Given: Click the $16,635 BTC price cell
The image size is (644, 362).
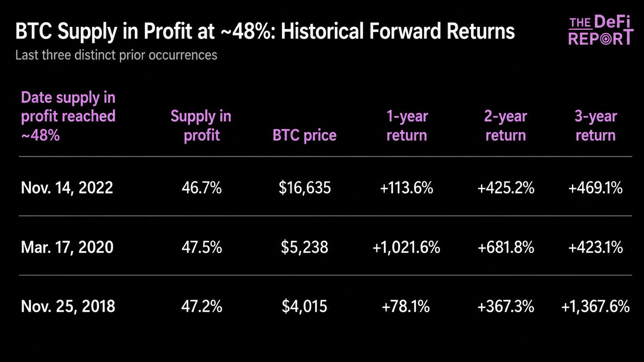Looking at the screenshot, I should pos(305,188).
